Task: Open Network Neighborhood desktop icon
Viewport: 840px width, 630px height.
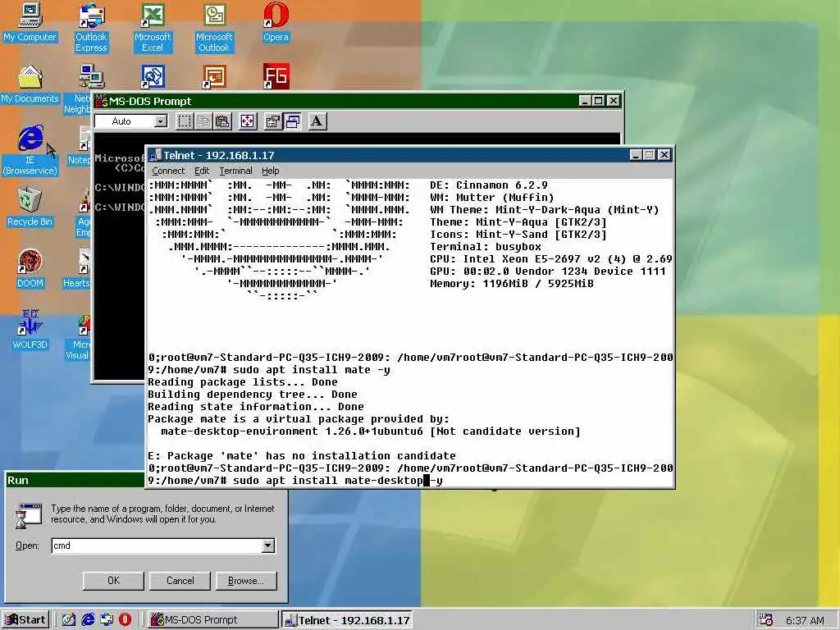Action: tap(78, 89)
